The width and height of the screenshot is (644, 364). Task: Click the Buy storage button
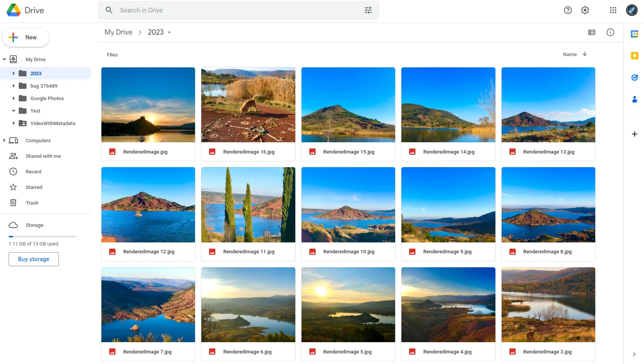coord(34,259)
